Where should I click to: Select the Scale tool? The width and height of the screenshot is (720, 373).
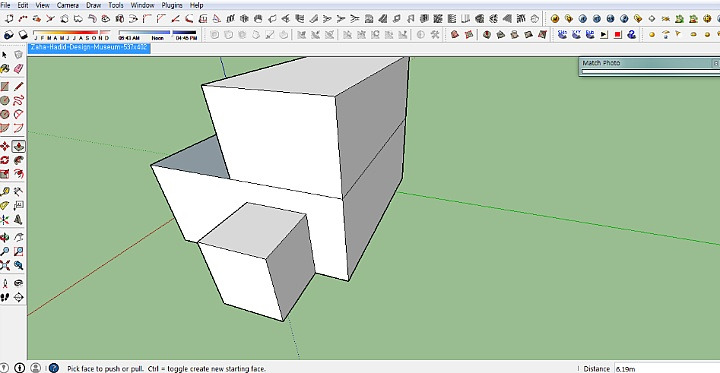5,174
